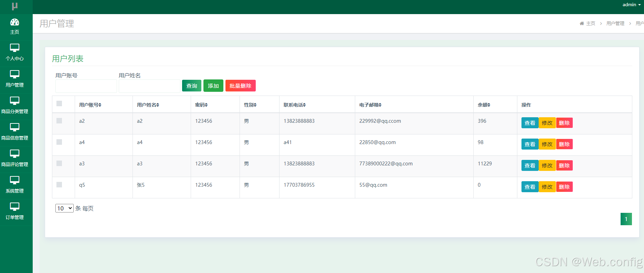Go to page 1 in pagination
The height and width of the screenshot is (273, 644).
coord(626,219)
